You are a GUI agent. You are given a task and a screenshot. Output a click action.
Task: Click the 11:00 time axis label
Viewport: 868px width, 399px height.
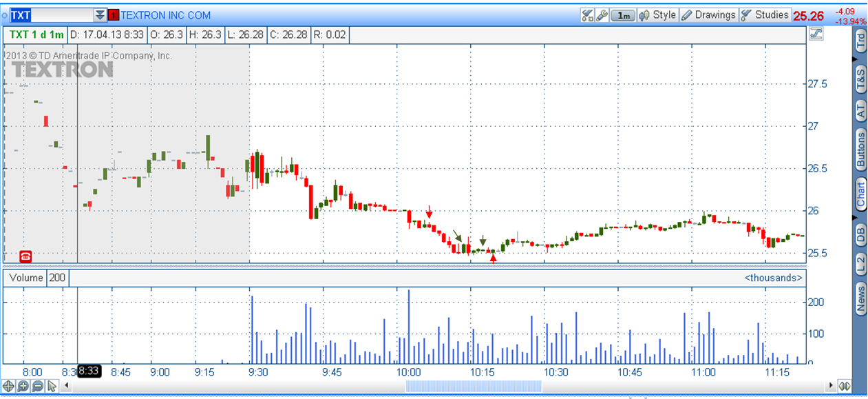(x=703, y=371)
